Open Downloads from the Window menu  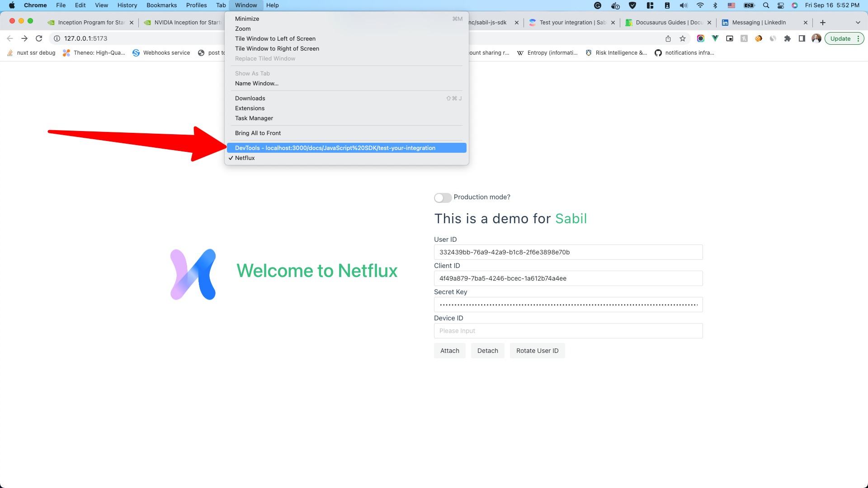(x=346, y=98)
